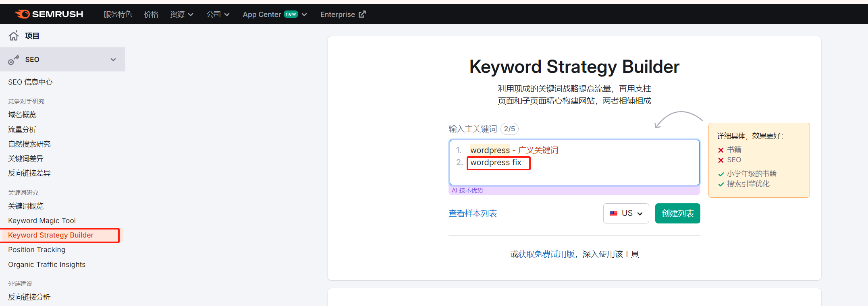Viewport: 868px width, 306px height.
Task: Open the 公司 dropdown menu
Action: coord(218,14)
